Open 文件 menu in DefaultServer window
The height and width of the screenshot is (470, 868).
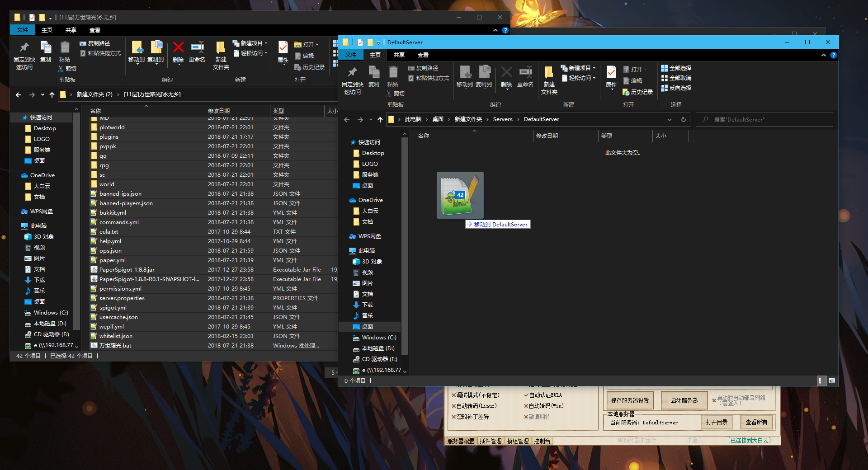point(351,55)
